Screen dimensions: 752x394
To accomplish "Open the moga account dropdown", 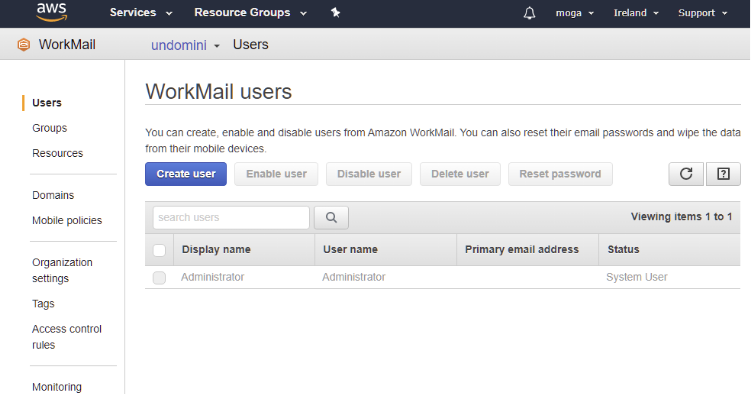I will 575,13.
